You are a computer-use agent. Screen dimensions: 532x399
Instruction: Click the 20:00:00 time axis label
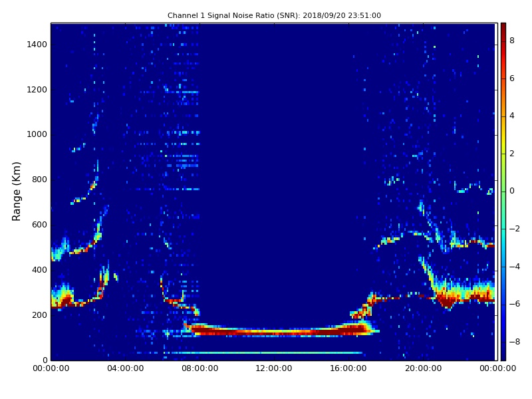[423, 368]
